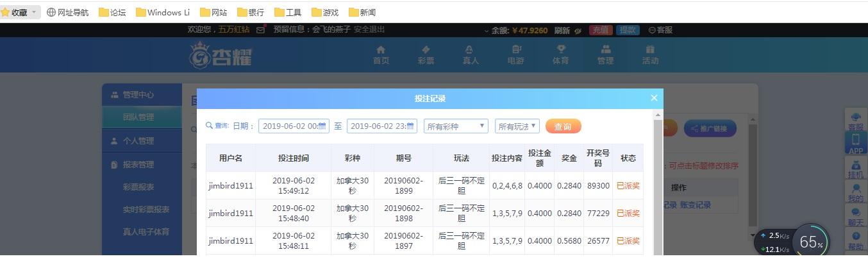The image size is (868, 261).
Task: Open the 论坛 bookmarks folder
Action: (112, 12)
